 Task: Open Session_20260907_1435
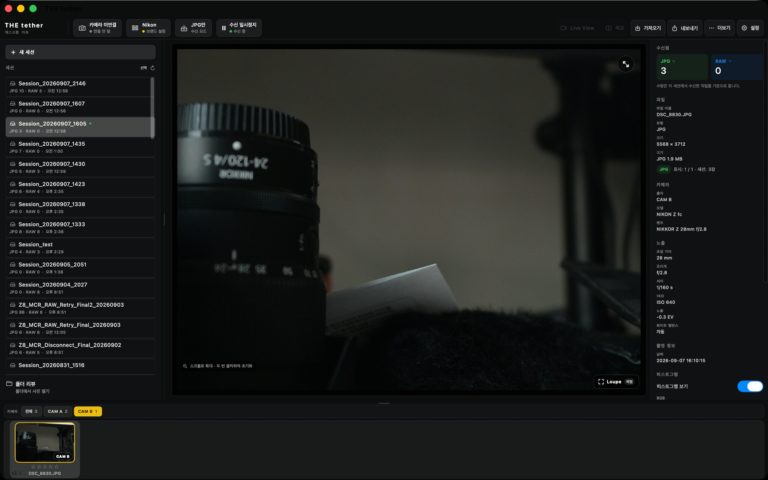click(78, 147)
